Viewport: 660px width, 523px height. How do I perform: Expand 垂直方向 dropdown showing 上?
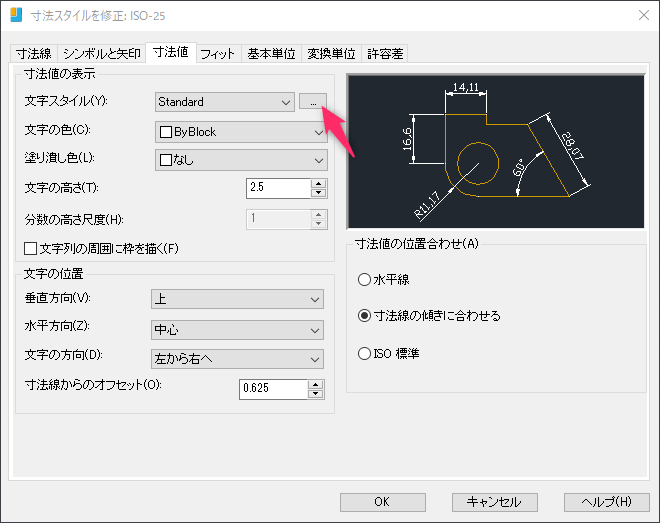(237, 299)
